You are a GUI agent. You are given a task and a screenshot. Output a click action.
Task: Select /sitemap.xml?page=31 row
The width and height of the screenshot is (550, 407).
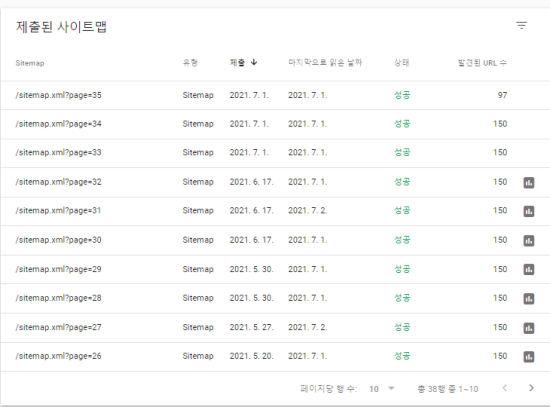click(x=275, y=211)
